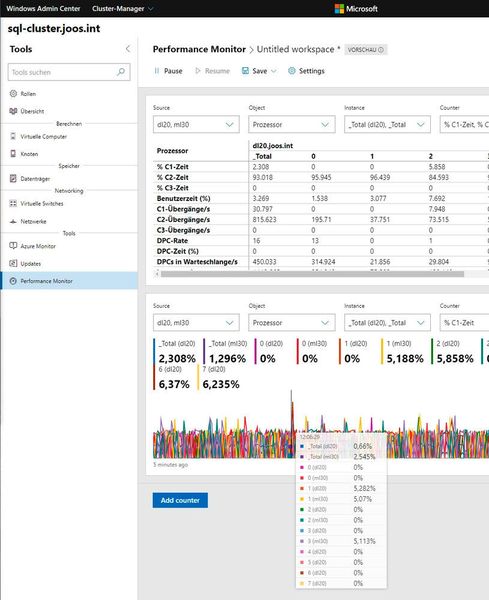Open the Übersicht tool icon

pyautogui.click(x=13, y=111)
